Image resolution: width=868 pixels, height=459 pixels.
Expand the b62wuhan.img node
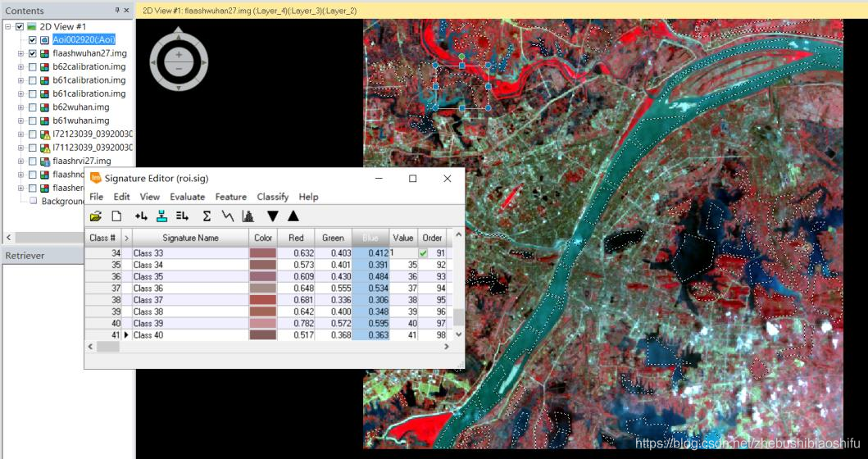tap(20, 107)
